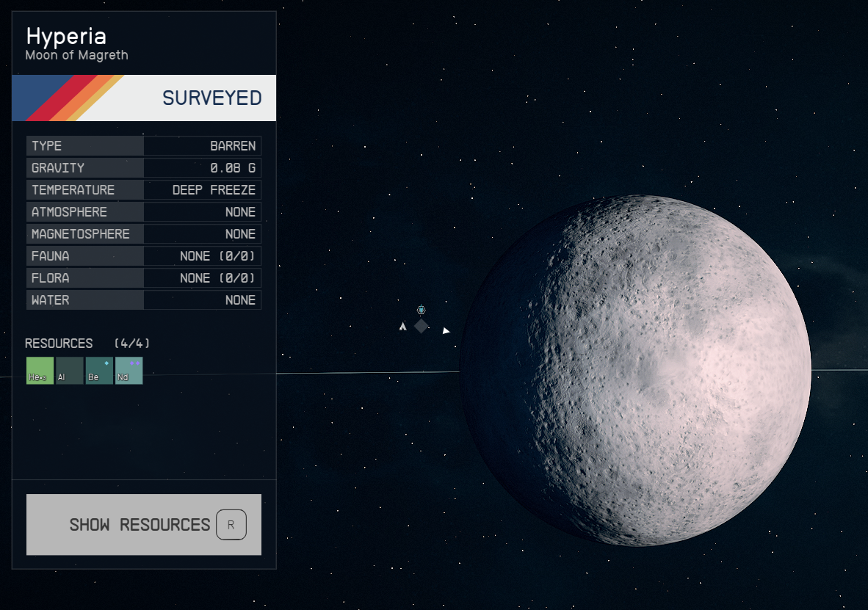This screenshot has height=610, width=868.
Task: Click the Show Resources button
Action: [144, 524]
